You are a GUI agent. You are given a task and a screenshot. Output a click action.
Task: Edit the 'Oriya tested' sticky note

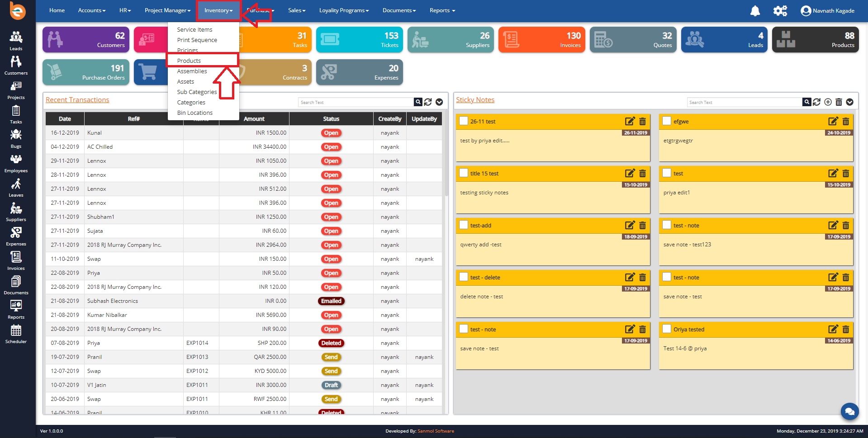point(833,329)
